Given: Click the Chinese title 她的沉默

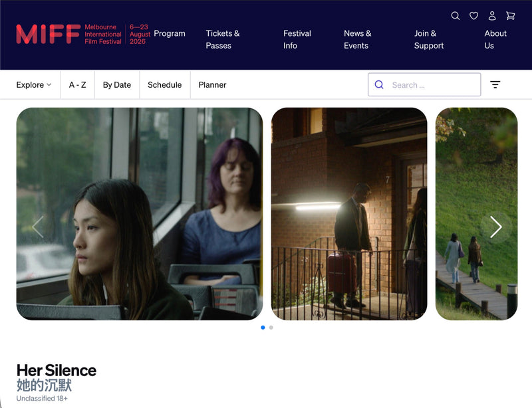Looking at the screenshot, I should (44, 385).
